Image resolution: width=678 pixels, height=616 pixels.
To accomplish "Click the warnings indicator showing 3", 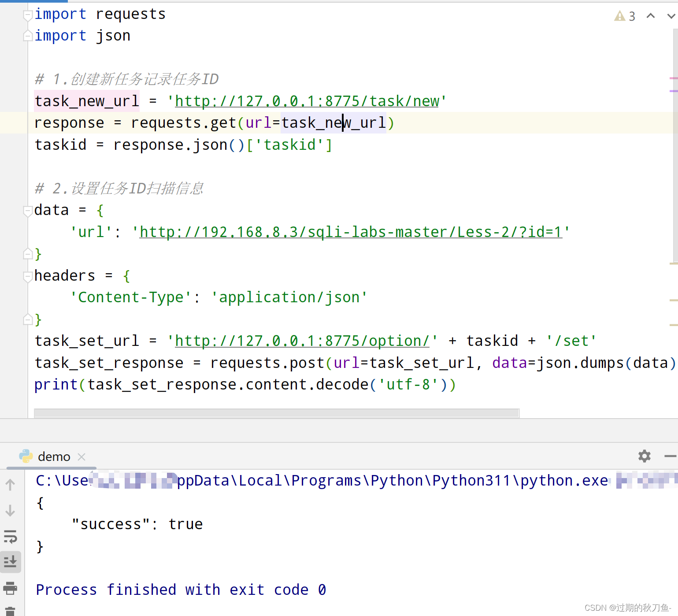I will point(625,16).
